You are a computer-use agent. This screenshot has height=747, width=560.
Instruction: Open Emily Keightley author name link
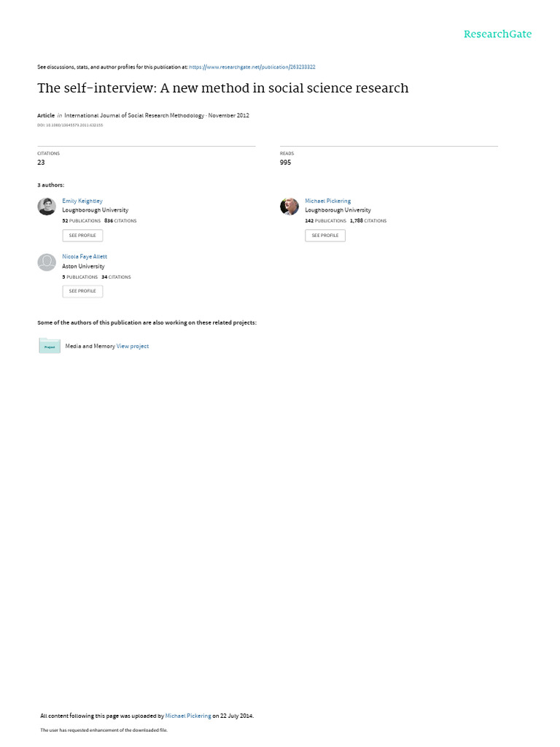(x=82, y=201)
